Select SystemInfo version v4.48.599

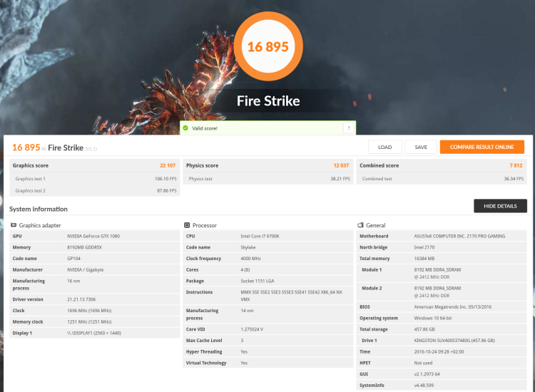click(x=424, y=385)
